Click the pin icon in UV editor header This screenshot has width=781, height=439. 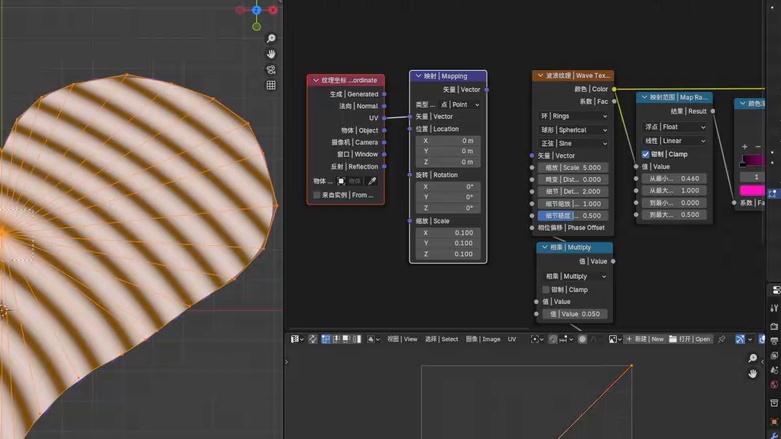tap(722, 339)
